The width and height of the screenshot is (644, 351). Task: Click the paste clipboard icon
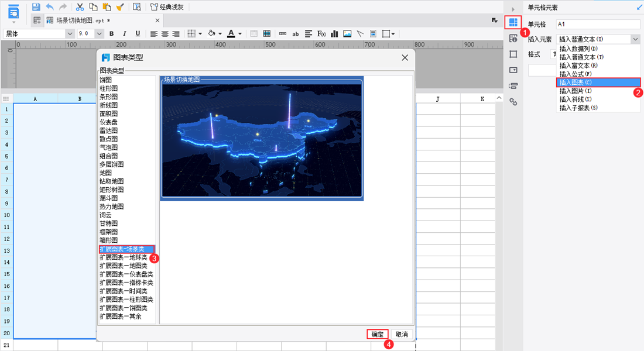[x=107, y=7]
